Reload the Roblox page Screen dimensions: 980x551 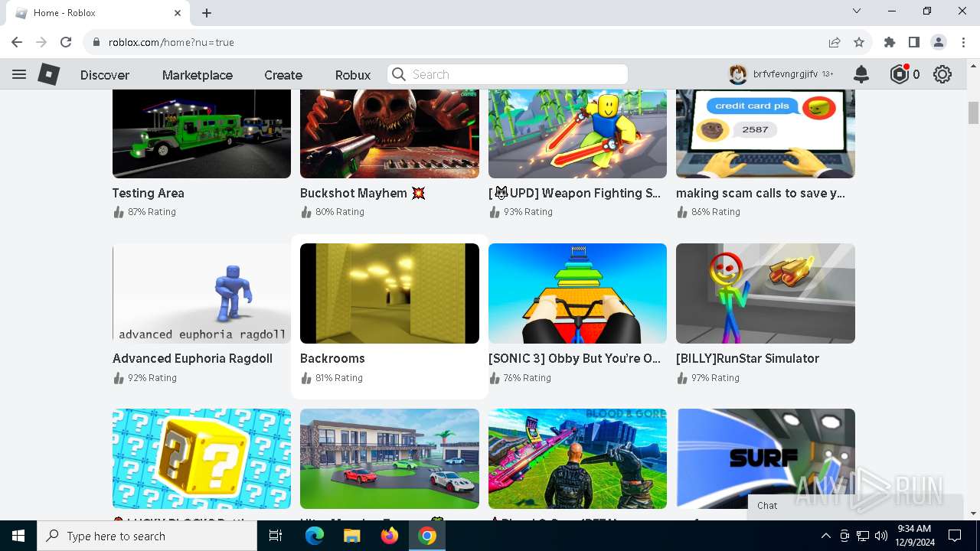click(x=66, y=42)
